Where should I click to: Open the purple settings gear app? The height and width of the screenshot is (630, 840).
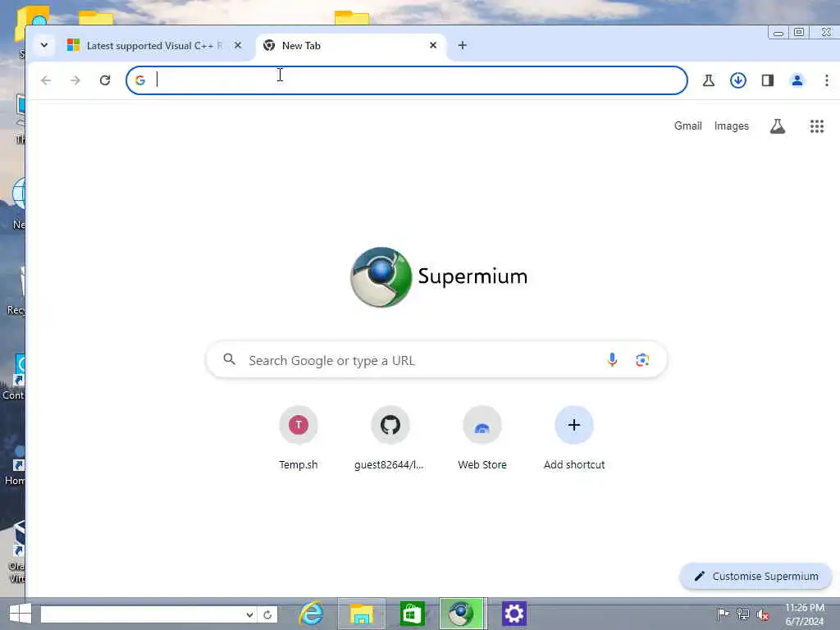tap(514, 614)
